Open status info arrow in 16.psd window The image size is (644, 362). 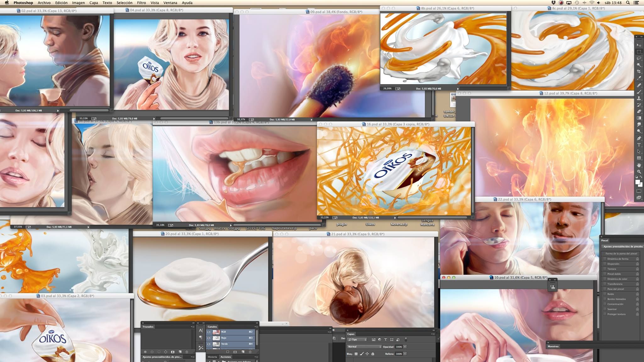click(395, 217)
